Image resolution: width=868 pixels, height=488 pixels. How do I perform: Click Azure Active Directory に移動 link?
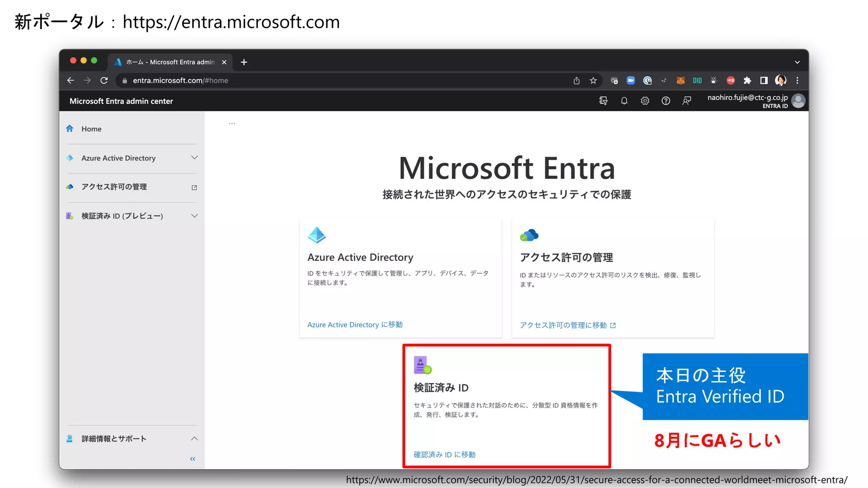pyautogui.click(x=355, y=324)
